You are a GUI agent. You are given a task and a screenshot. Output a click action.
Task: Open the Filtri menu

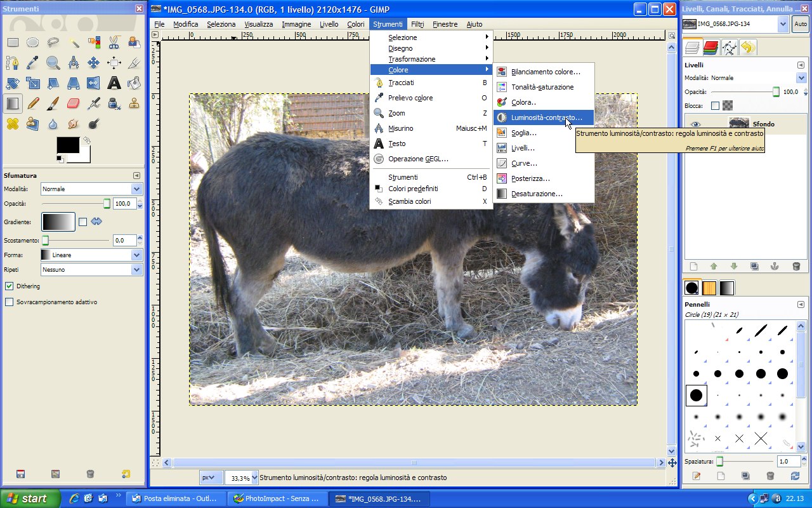point(417,24)
